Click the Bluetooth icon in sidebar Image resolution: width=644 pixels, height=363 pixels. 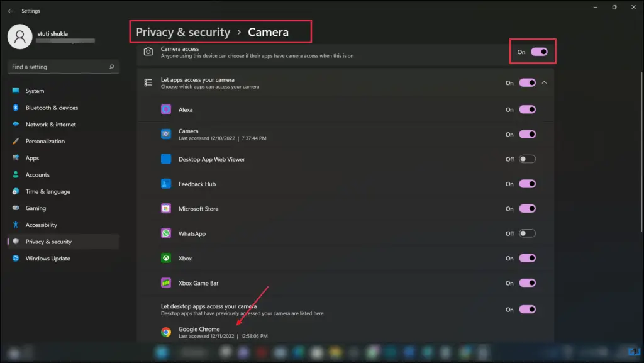[16, 108]
